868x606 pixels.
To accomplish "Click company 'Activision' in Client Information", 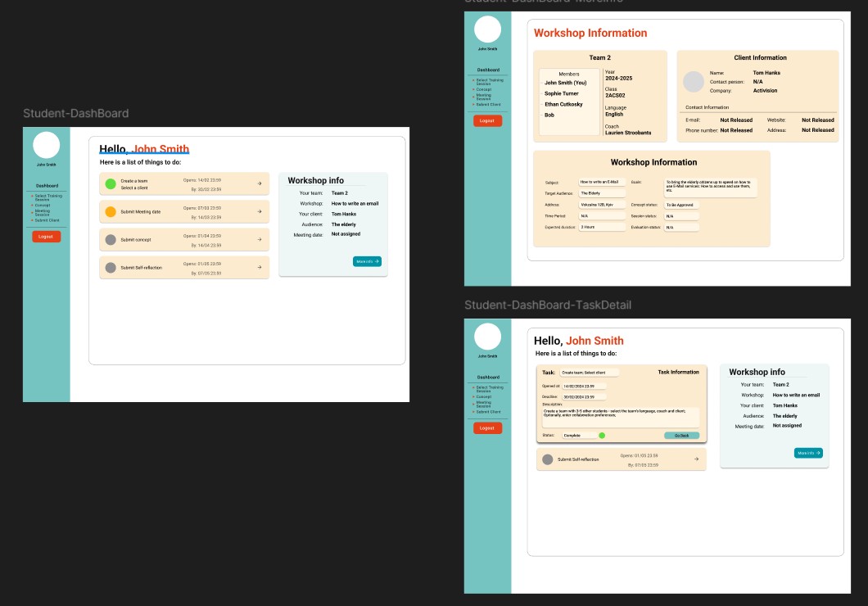I will point(765,91).
